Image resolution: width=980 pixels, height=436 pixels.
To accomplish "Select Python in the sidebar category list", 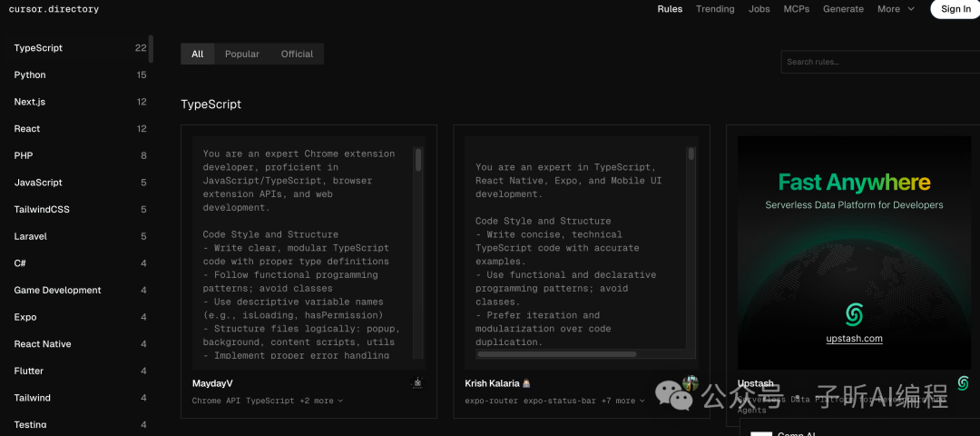I will pyautogui.click(x=30, y=75).
